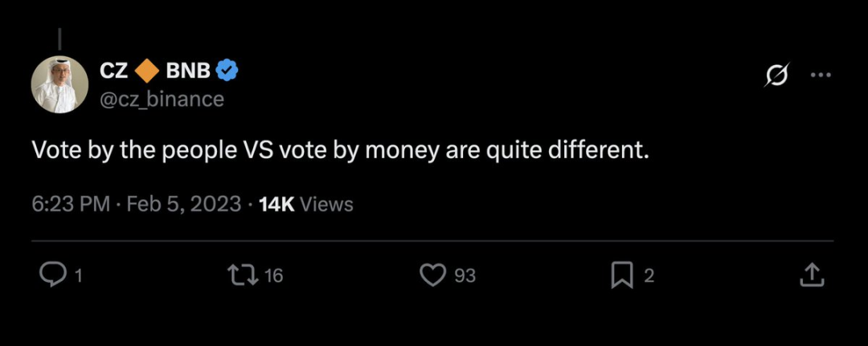Click the orange diamond emoji in name
The width and height of the screenshot is (868, 346).
(146, 71)
